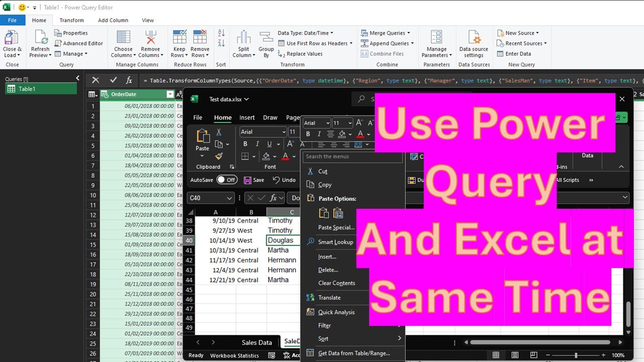Open query Properties in Power Query ribbon
This screenshot has height=362, width=644.
(x=71, y=33)
